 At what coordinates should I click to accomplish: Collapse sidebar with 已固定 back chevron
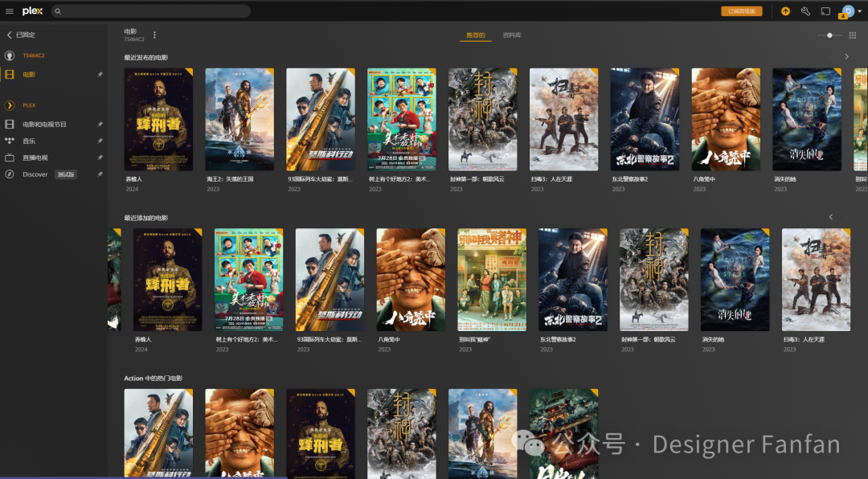[10, 35]
